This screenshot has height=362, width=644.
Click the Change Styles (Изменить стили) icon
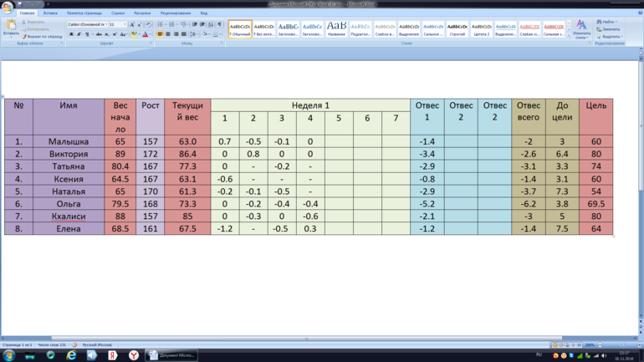click(x=581, y=28)
